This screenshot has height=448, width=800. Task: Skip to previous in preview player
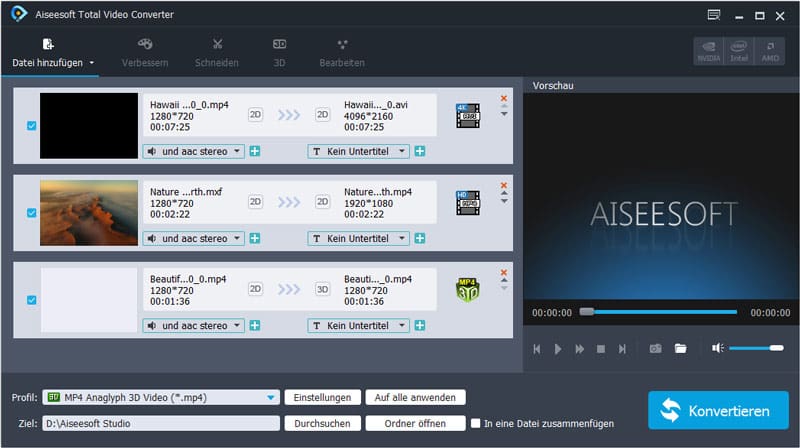point(537,349)
